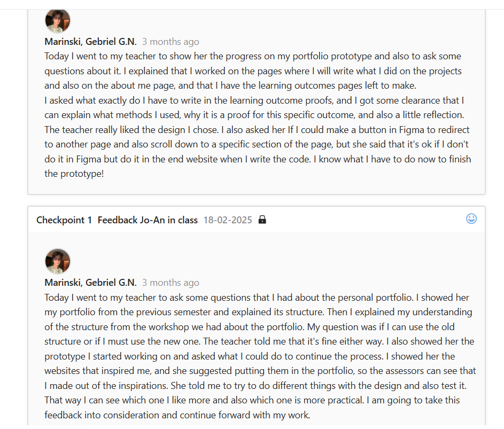Click the smiley face icon in Checkpoint 1 header
This screenshot has height=429, width=504.
[x=471, y=219]
